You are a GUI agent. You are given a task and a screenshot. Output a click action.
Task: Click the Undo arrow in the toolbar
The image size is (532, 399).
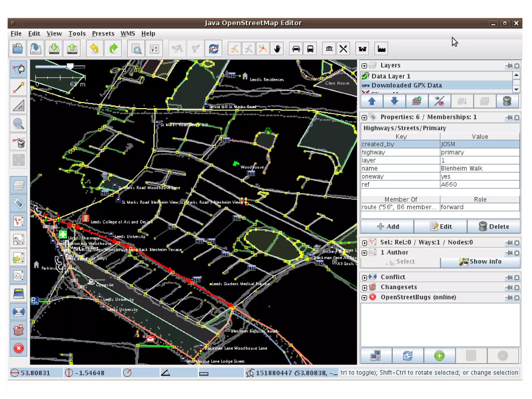point(95,49)
